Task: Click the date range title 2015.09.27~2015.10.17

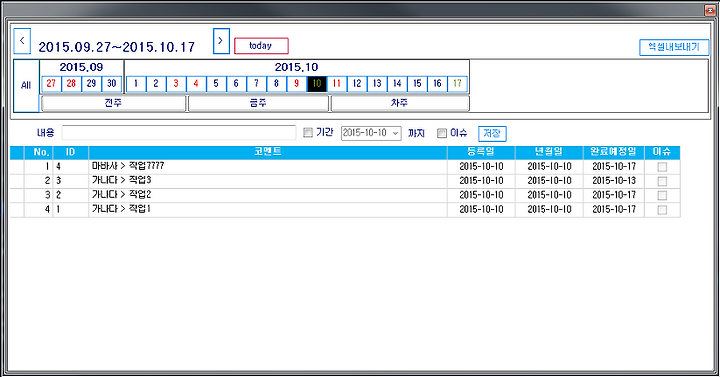Action: click(117, 47)
